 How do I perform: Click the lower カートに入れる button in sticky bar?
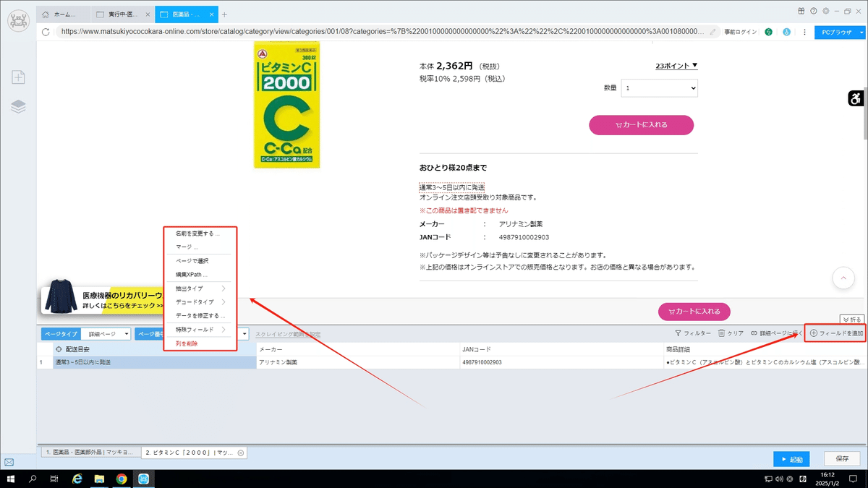[x=694, y=312]
